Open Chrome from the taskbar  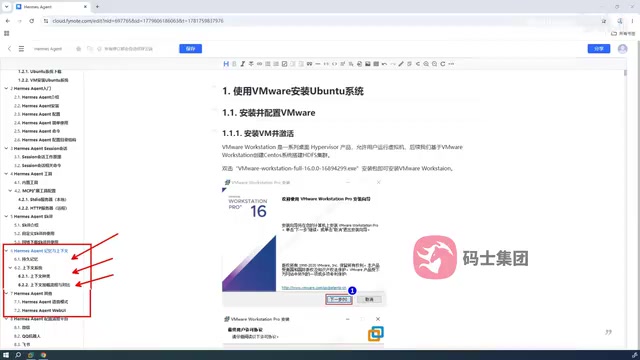click(x=43, y=355)
